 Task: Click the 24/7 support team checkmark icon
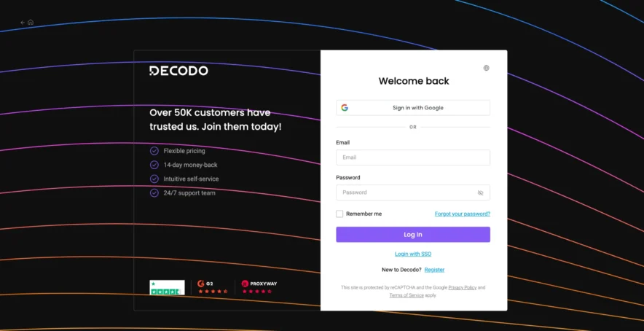click(x=154, y=193)
